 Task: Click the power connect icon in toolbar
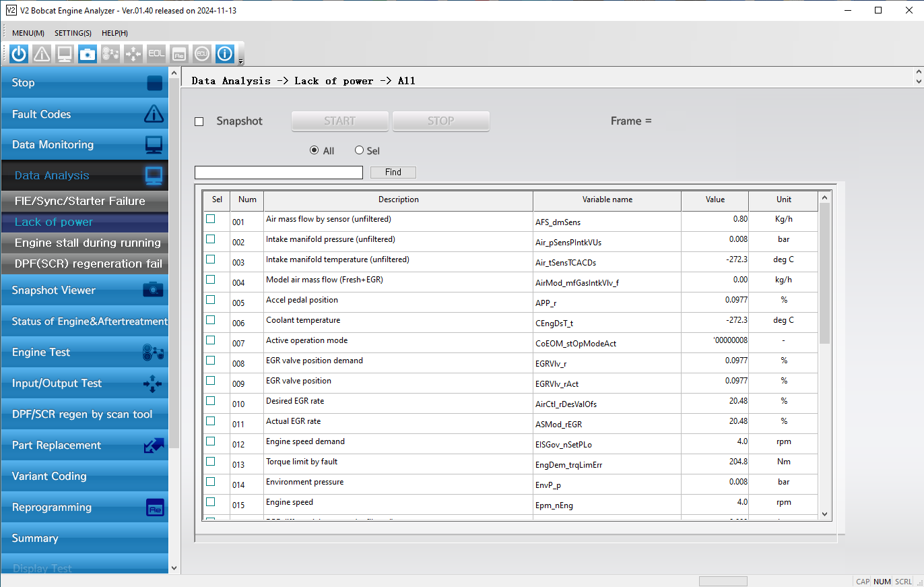pos(19,54)
